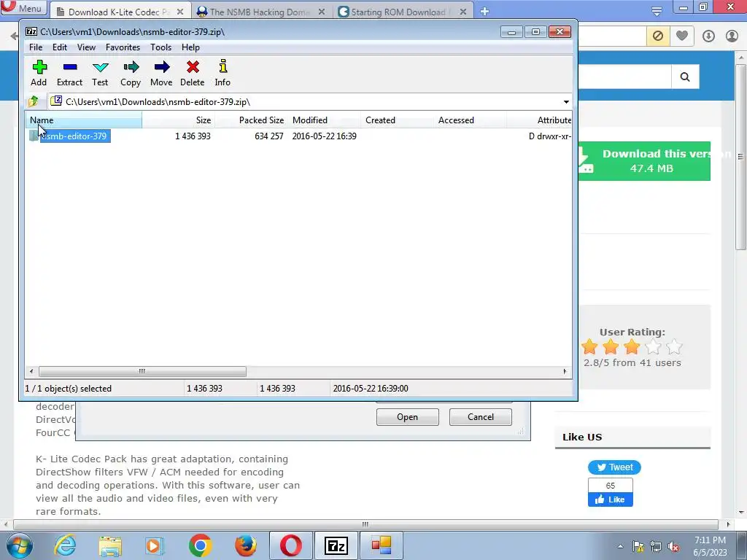Click the Cancel button in the dialog

click(x=480, y=417)
